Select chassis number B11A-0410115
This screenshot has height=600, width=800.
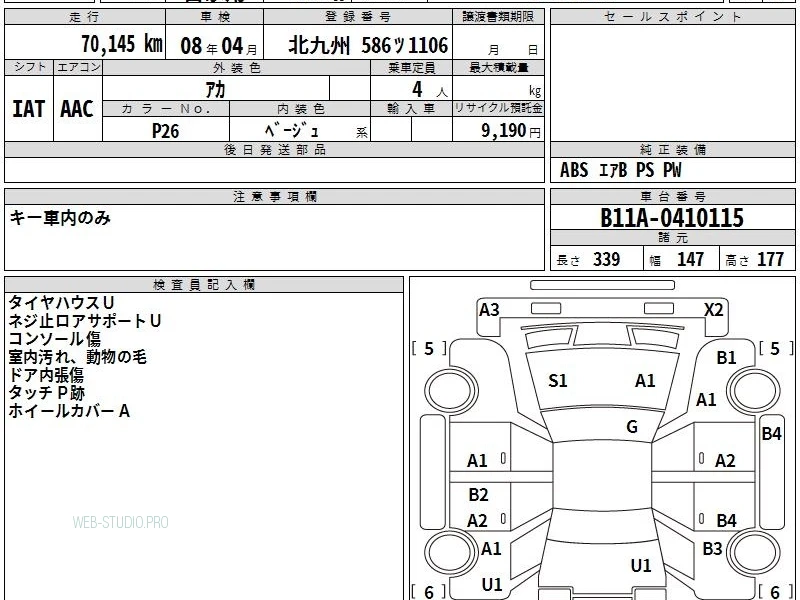coord(672,218)
